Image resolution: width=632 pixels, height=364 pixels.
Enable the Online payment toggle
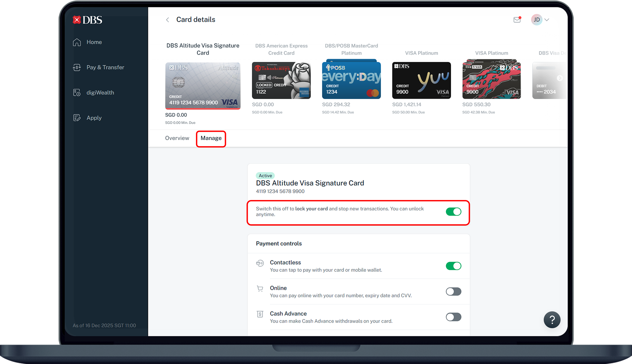pos(453,292)
